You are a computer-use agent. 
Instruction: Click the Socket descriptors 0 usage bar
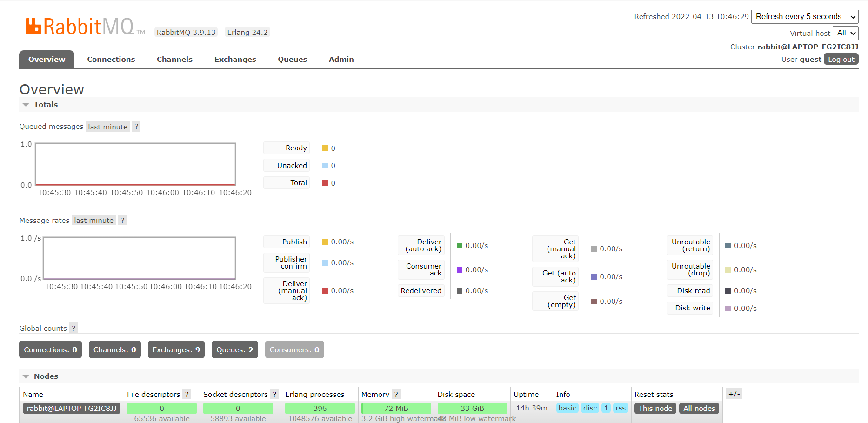[x=238, y=408]
